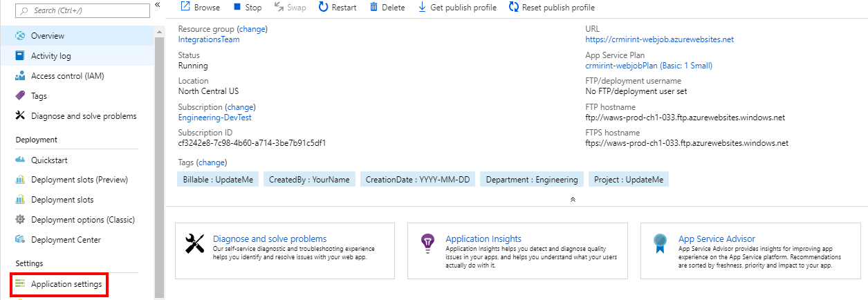Viewport: 868px width, 300px height.
Task: Click the Application Insights lightbulb icon
Action: [428, 243]
